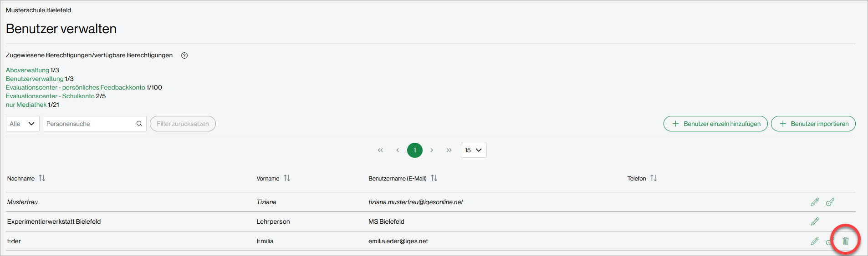868x256 pixels.
Task: Go to the next page with single arrow
Action: point(432,150)
